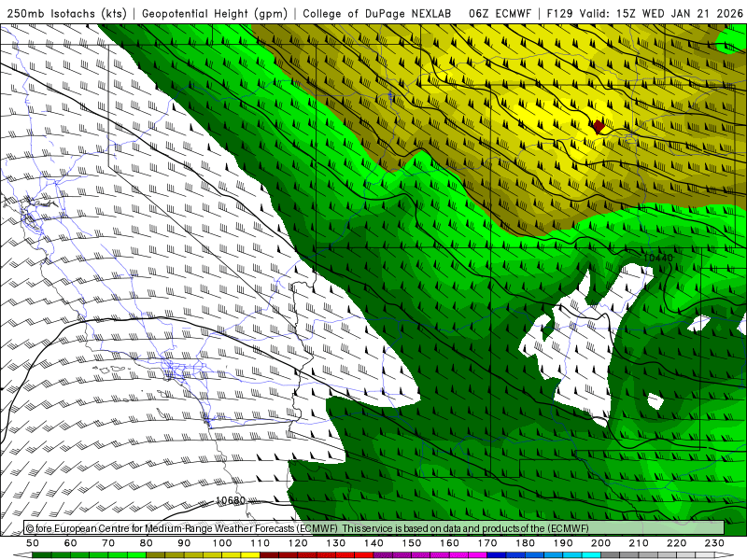Click the 10440 height contour label
747x560 pixels.
[x=658, y=258]
